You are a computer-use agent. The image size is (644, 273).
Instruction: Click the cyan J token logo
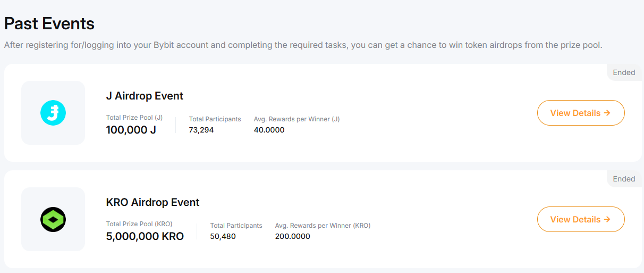coord(53,113)
